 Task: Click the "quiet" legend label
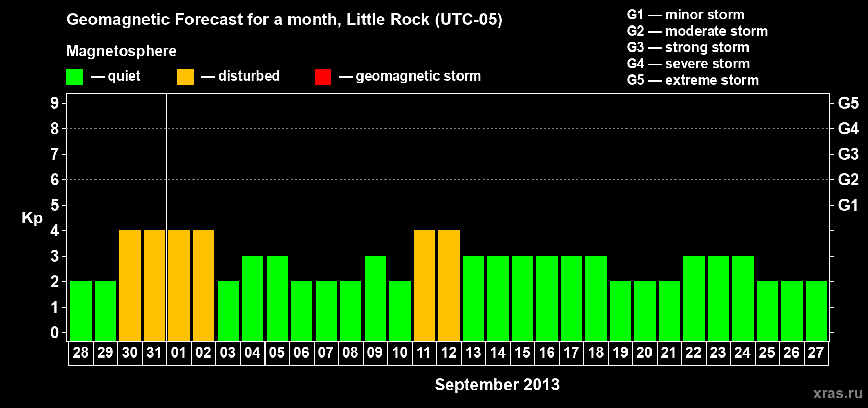(x=124, y=76)
